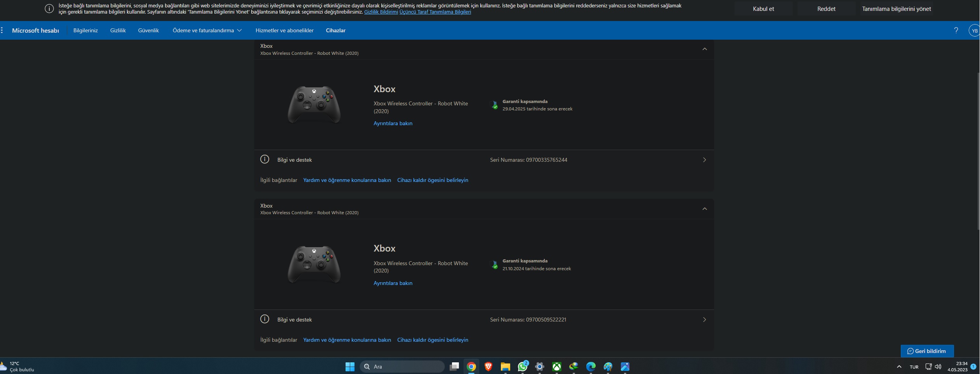This screenshot has height=374, width=980.
Task: Expand Bilgi ve destek for serial 09700509522221
Action: (484, 320)
